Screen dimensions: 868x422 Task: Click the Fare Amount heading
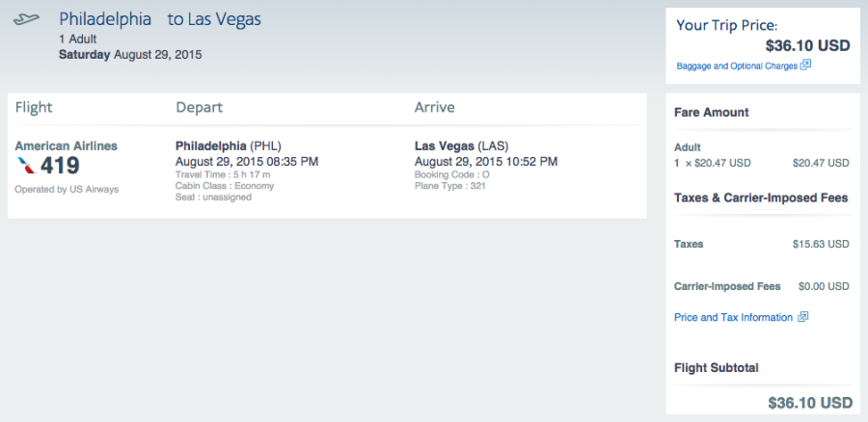pyautogui.click(x=712, y=113)
